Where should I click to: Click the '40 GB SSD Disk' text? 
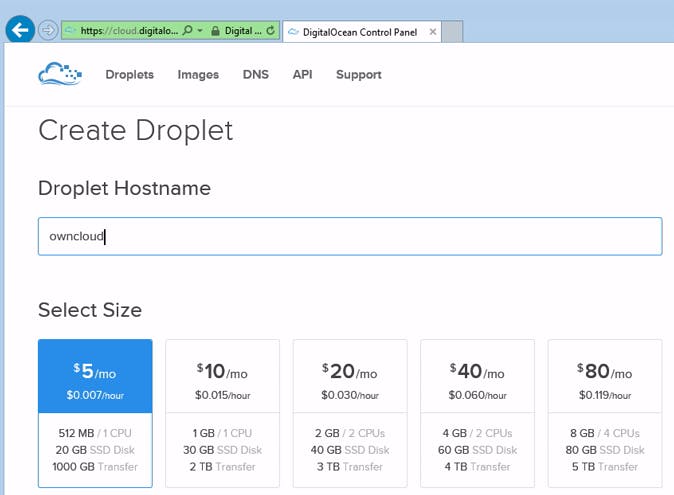[350, 450]
